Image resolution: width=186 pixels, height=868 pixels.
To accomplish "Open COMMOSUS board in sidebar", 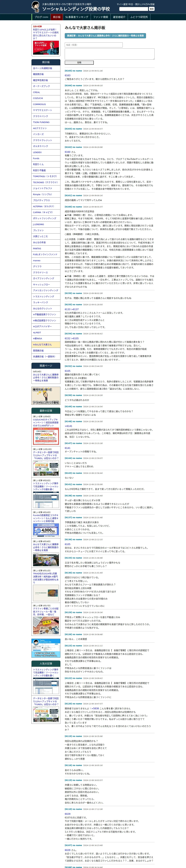I will 46,104.
